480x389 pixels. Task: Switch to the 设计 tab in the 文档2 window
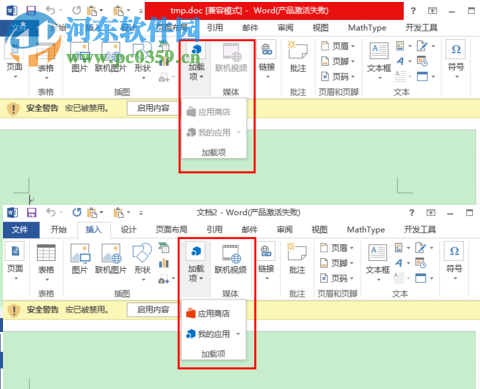click(129, 229)
